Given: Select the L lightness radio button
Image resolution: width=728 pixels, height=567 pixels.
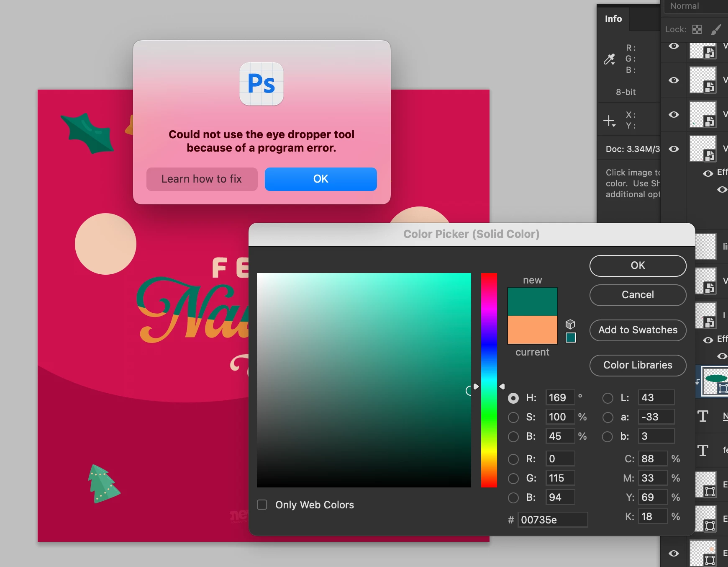Looking at the screenshot, I should [608, 398].
